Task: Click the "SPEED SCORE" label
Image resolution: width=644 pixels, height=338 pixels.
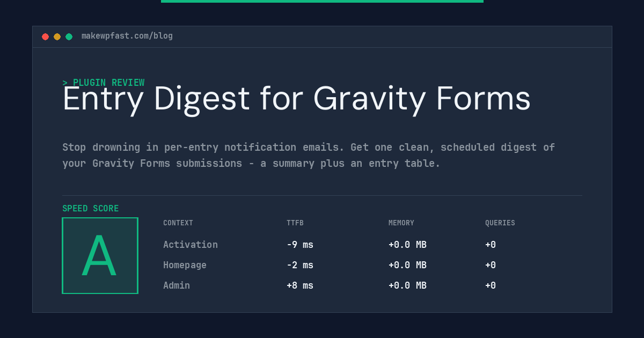Action: [91, 208]
